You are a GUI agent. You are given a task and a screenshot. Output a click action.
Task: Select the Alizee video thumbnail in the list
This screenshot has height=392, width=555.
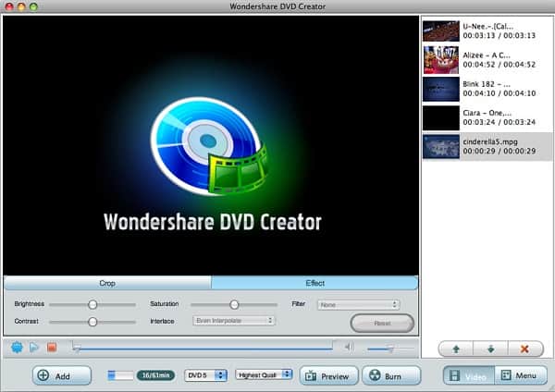click(440, 60)
